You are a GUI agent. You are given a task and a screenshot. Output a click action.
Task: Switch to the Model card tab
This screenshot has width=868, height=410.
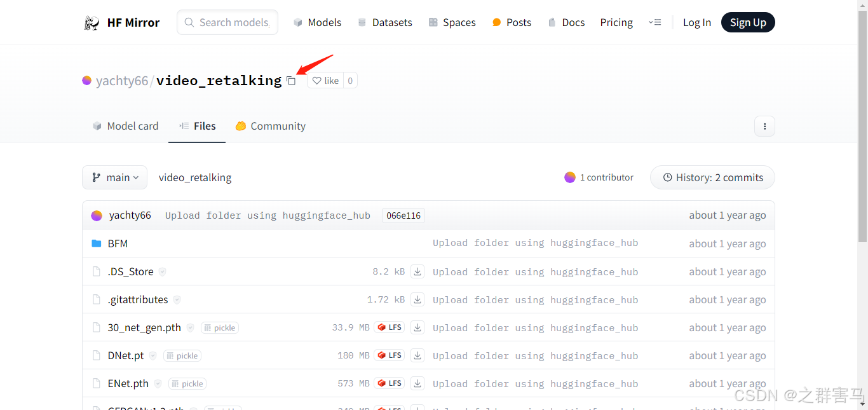(x=125, y=126)
